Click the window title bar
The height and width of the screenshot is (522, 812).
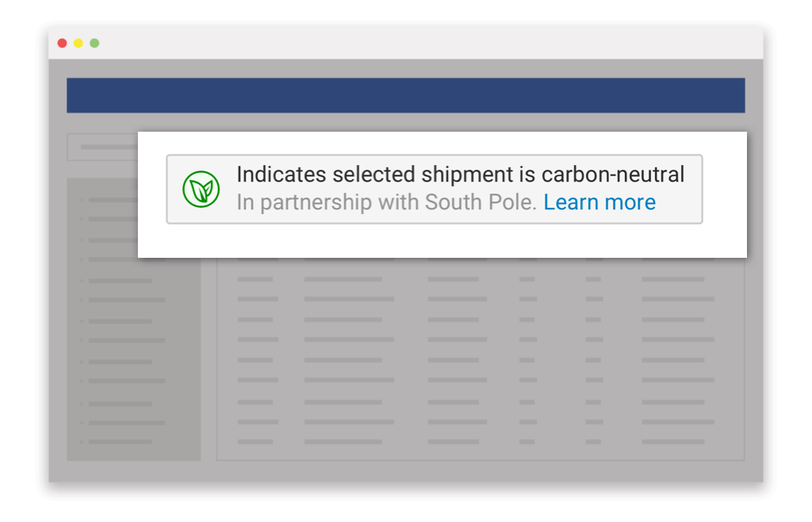tap(405, 43)
